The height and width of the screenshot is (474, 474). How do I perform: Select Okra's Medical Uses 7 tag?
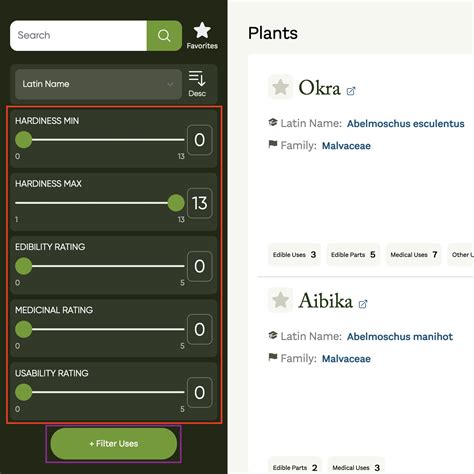click(414, 255)
